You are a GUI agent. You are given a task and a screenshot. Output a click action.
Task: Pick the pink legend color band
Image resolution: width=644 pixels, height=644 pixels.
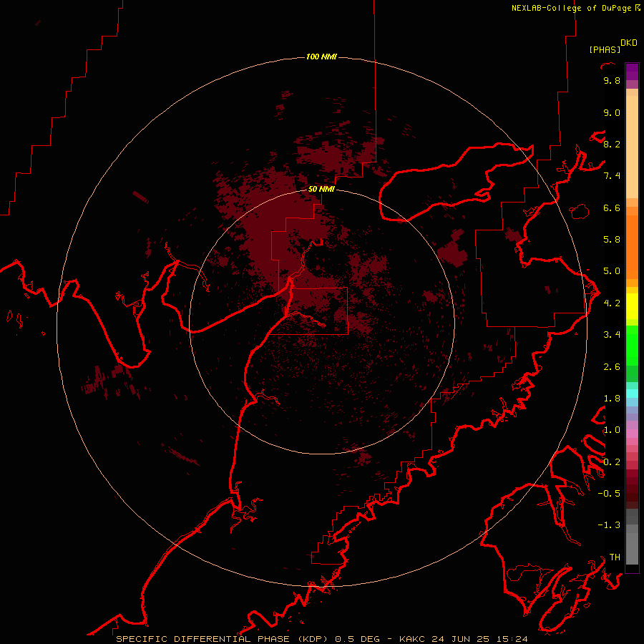click(x=632, y=434)
